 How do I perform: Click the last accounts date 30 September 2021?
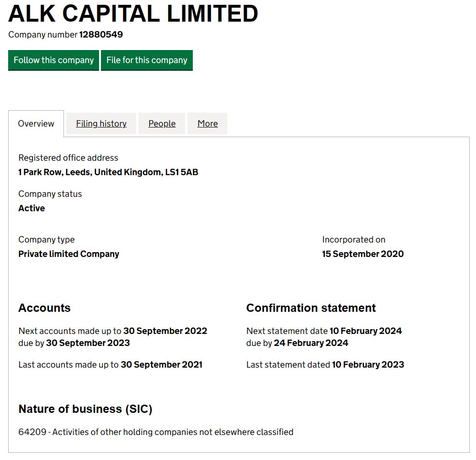point(162,365)
